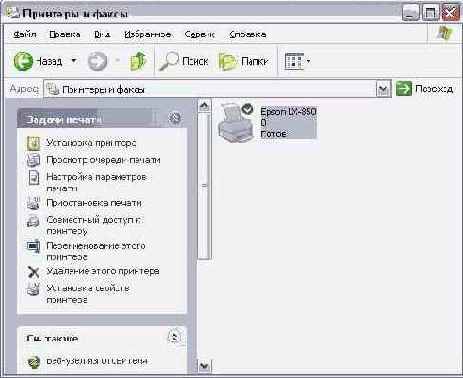Open the Правка menu
The image size is (463, 378).
coord(65,34)
